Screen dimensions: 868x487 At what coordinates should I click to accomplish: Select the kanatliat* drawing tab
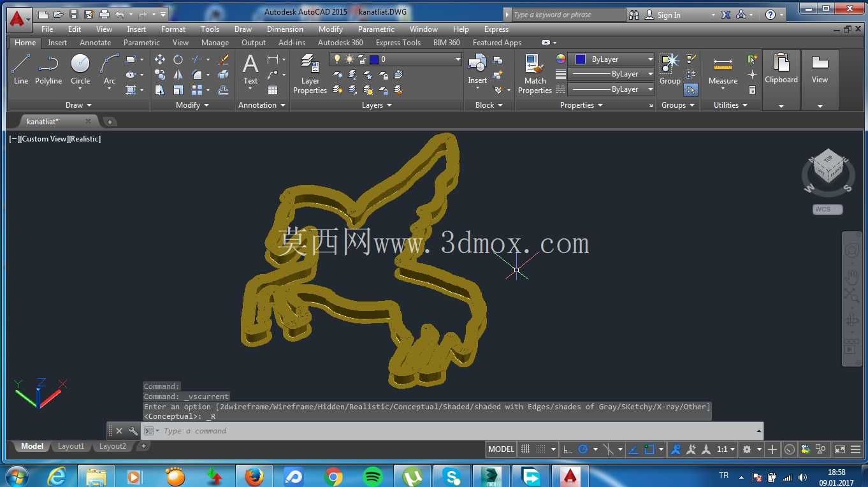[x=43, y=121]
